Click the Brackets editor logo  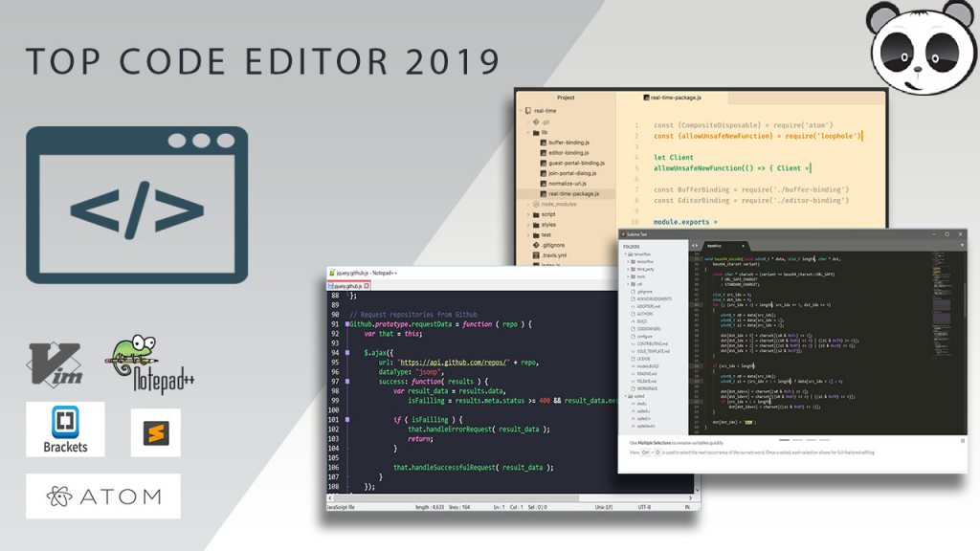tap(65, 429)
